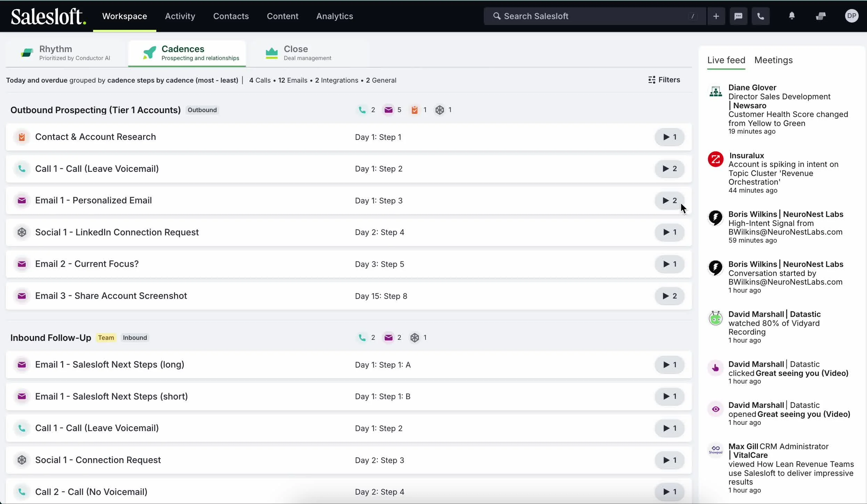Open the messages chat icon in header
The image size is (867, 504).
coord(738,16)
